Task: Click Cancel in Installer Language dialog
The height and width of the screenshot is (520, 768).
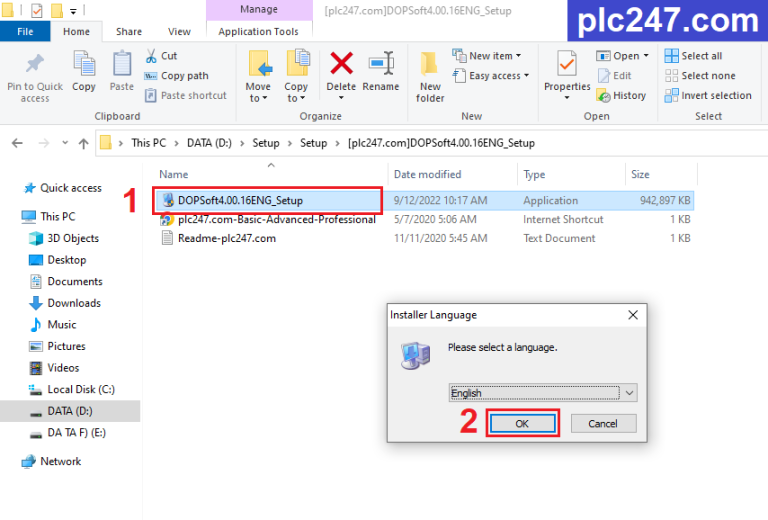Action: point(603,424)
